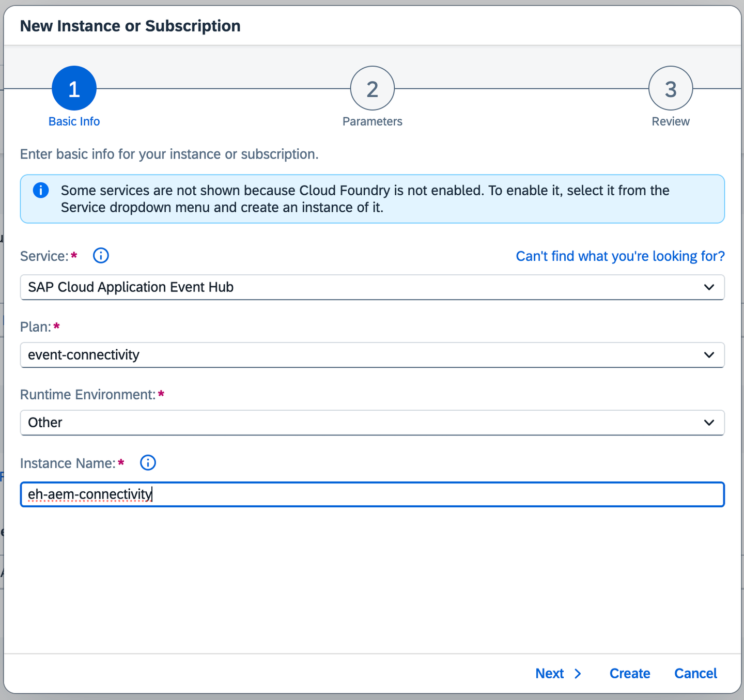This screenshot has height=700, width=744.
Task: Open the Instance Name info icon
Action: pos(148,463)
